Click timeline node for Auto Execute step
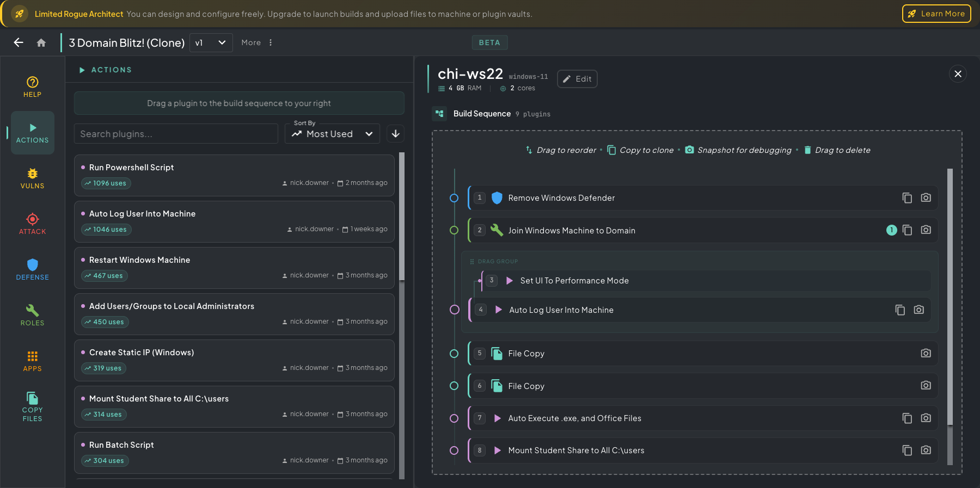The image size is (980, 488). 454,418
